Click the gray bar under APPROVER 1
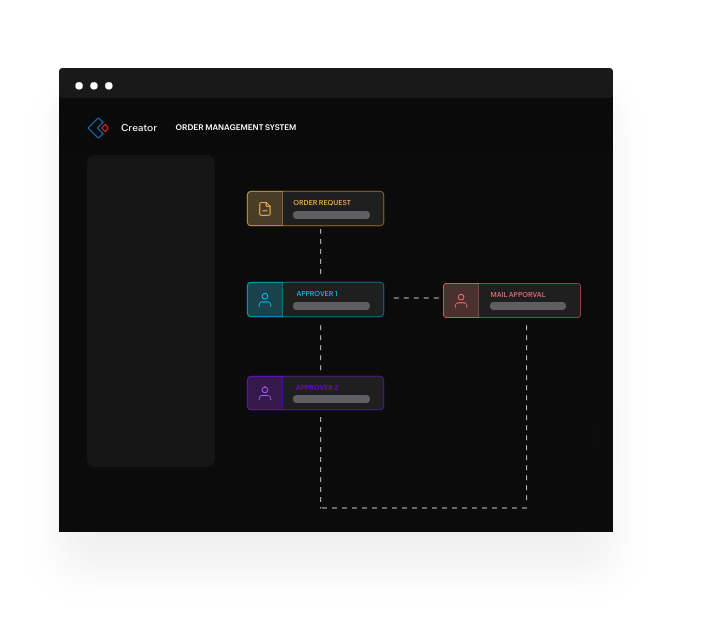The height and width of the screenshot is (632, 728). pos(332,306)
